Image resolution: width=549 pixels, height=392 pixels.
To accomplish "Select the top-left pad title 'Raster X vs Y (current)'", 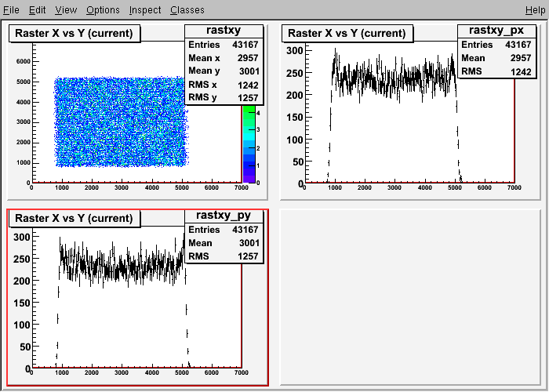I will point(74,33).
